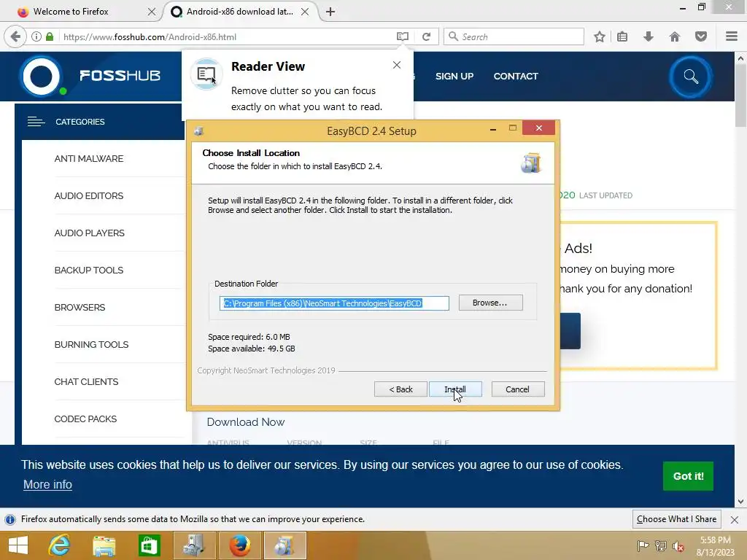Open the CHAT CLIENTS category

click(x=86, y=381)
